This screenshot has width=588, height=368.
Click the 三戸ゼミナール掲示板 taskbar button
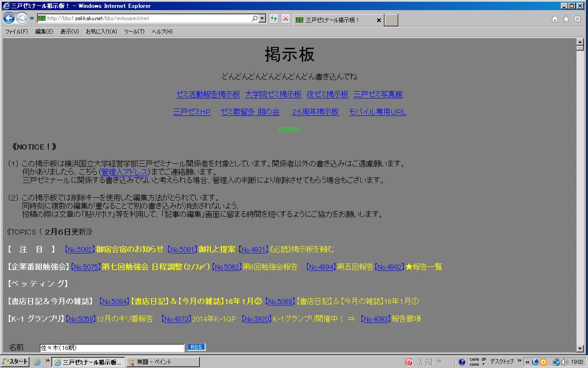pos(88,362)
